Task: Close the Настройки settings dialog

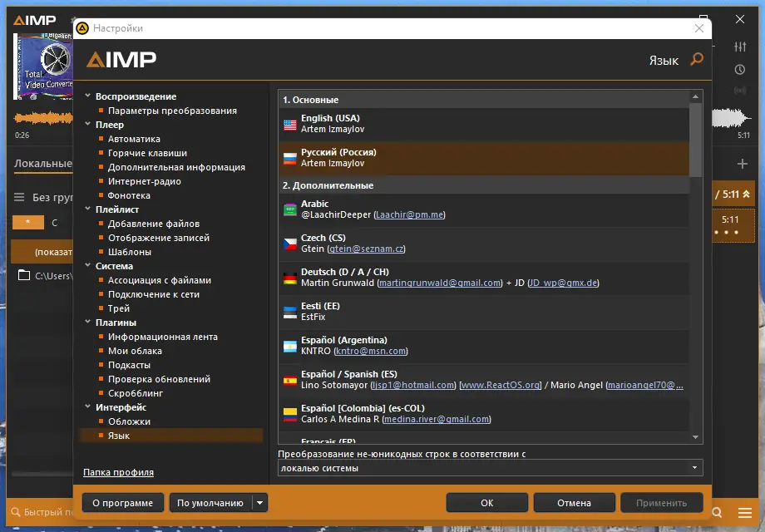Action: (x=699, y=28)
